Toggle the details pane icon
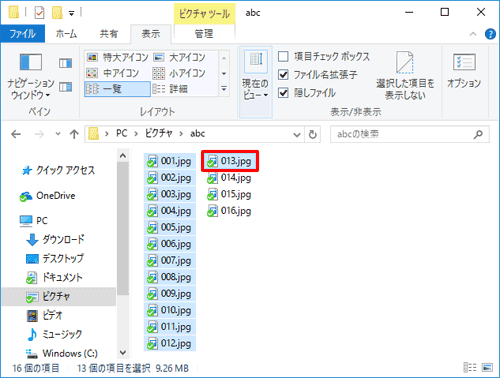Image resolution: width=500 pixels, height=378 pixels. pos(65,87)
